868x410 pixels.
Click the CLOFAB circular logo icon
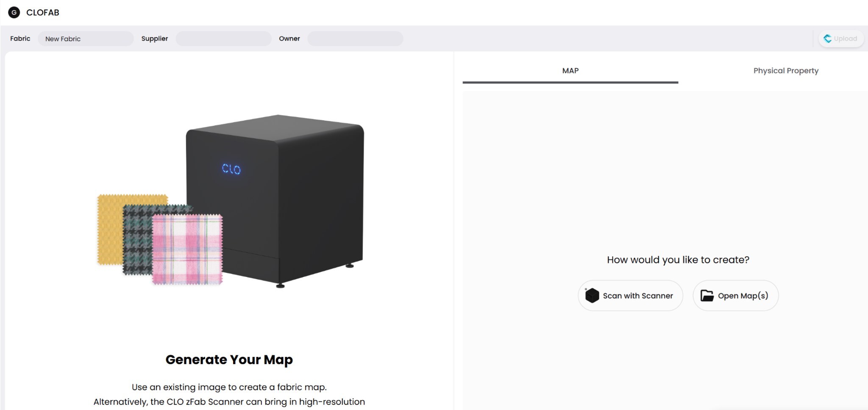click(x=14, y=12)
